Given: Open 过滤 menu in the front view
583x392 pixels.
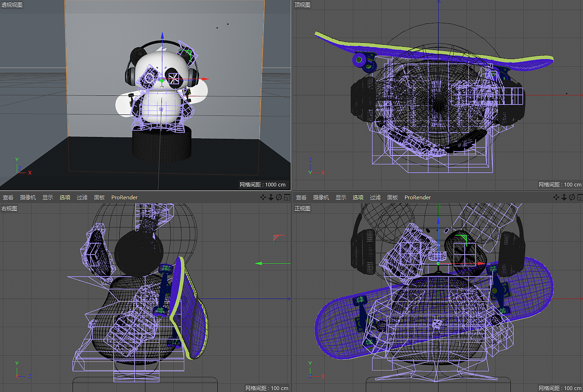Looking at the screenshot, I should coord(375,197).
